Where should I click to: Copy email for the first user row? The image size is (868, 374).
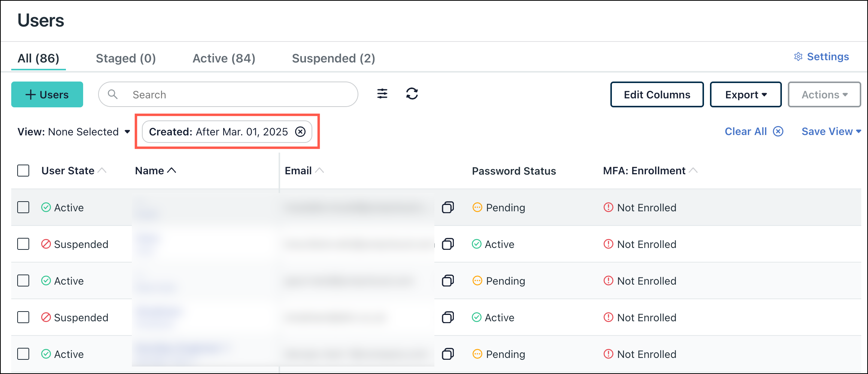click(448, 207)
